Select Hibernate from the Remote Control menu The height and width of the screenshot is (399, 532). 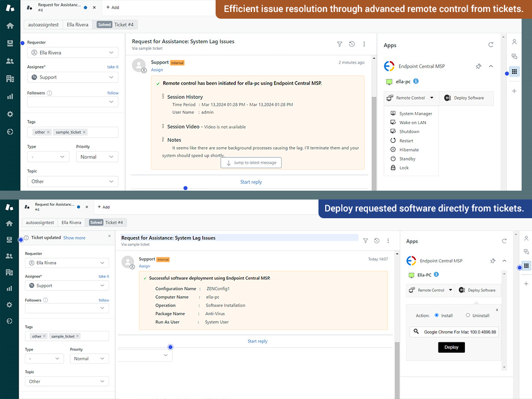click(x=409, y=150)
